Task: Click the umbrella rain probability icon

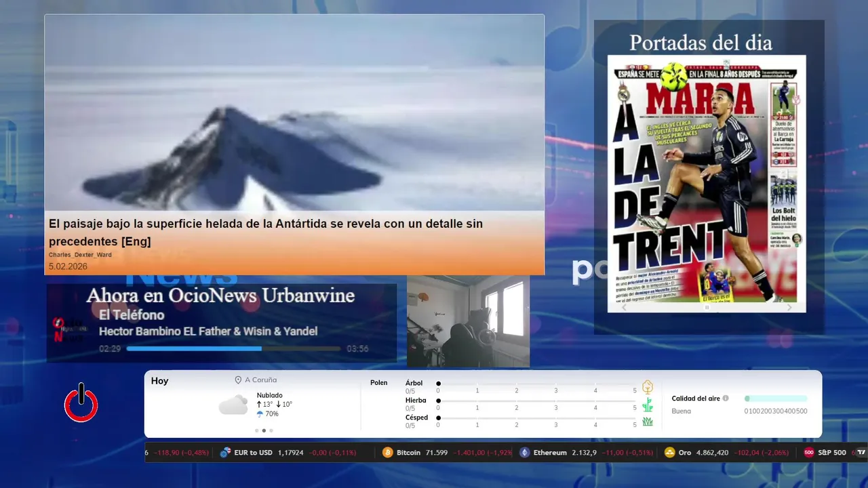Action: [260, 414]
